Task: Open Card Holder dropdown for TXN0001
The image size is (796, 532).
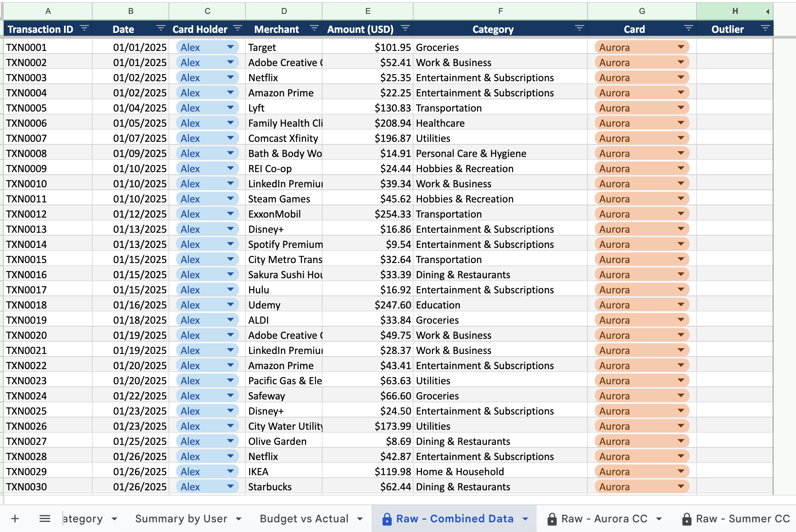Action: click(230, 47)
